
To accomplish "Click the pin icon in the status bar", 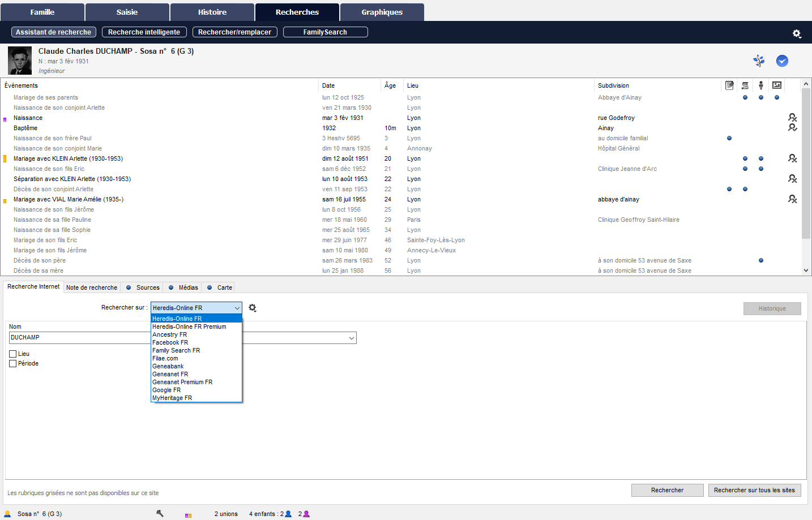I will (160, 513).
